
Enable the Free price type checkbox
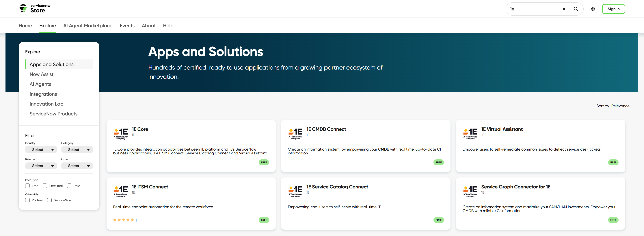click(27, 186)
